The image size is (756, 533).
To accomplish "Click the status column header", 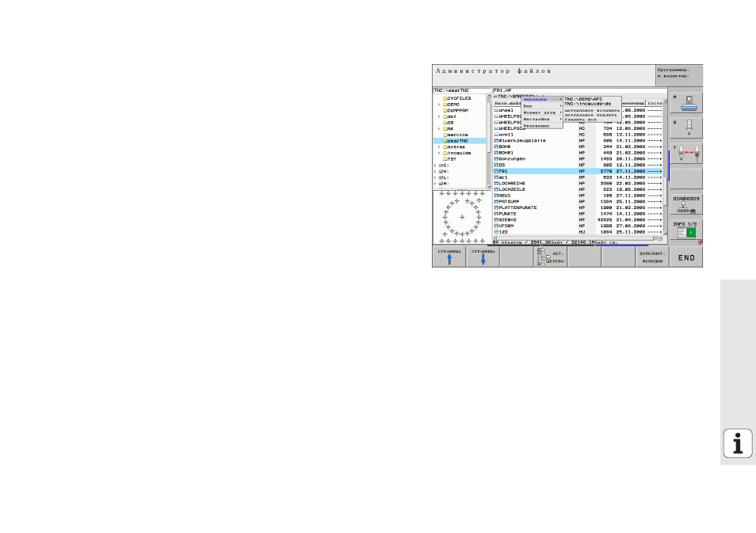I will point(655,103).
